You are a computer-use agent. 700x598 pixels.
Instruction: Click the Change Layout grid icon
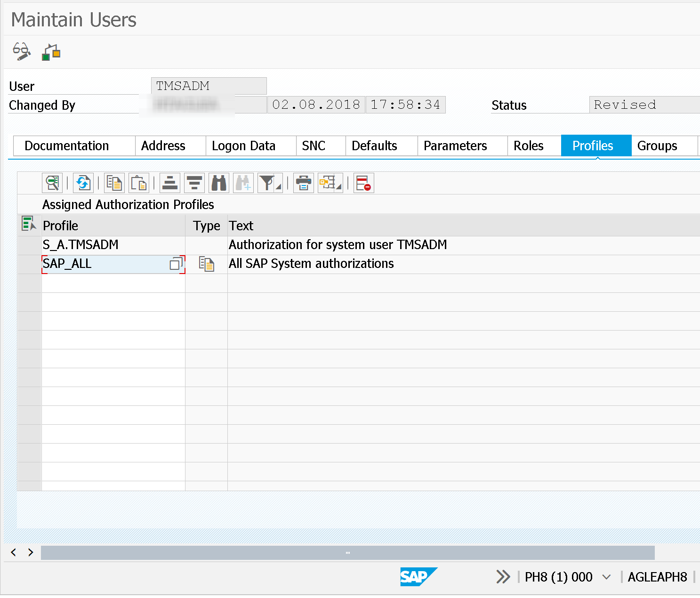tap(327, 183)
